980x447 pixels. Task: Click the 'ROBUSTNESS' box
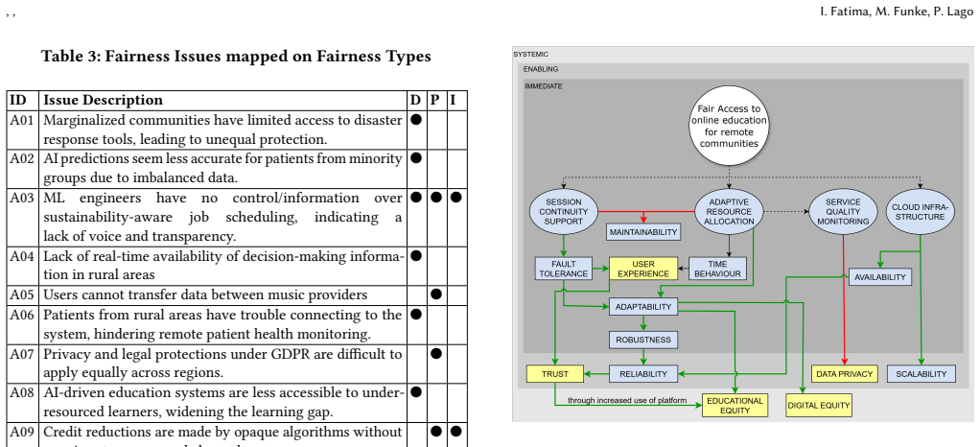tap(643, 341)
